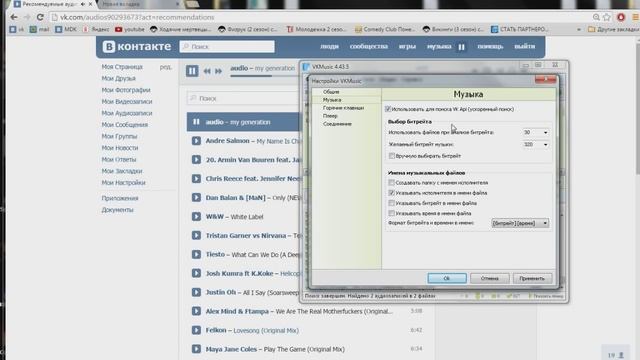This screenshot has height=360, width=640.
Task: Open the '[битрейт] [время]' format dropdown
Action: point(520,223)
